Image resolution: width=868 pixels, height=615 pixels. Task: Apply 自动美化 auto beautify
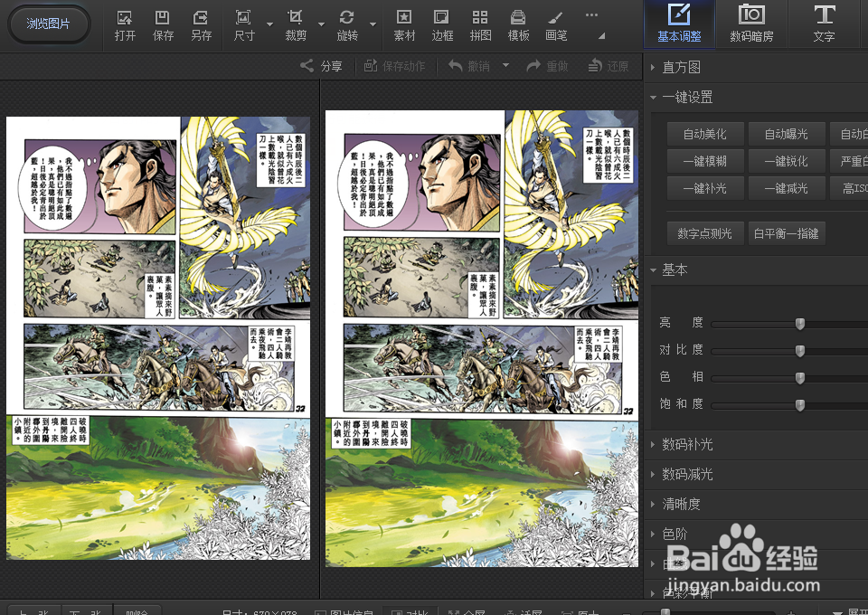pyautogui.click(x=704, y=134)
